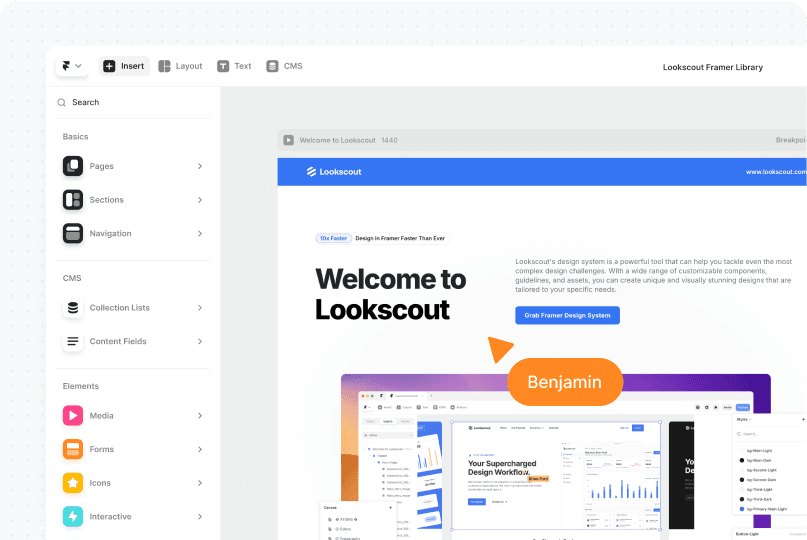The image size is (807, 540).
Task: Click the pink Media play icon
Action: click(73, 415)
